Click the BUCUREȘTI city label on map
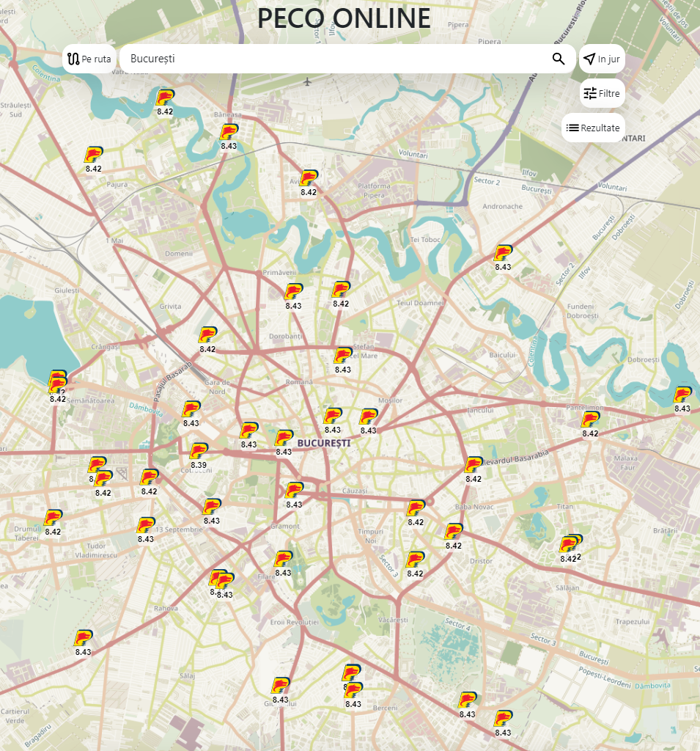 pyautogui.click(x=323, y=443)
